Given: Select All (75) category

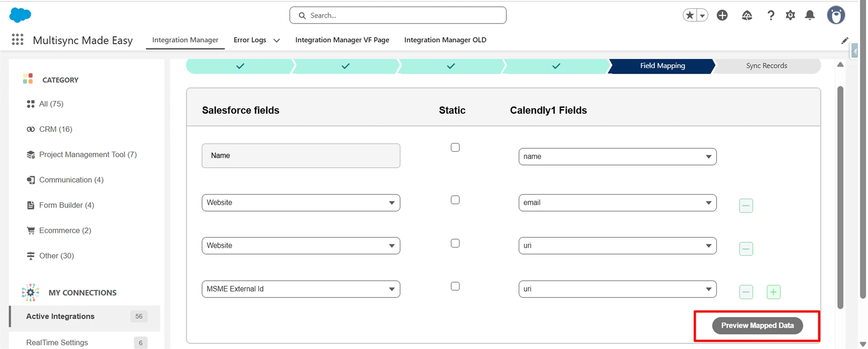Looking at the screenshot, I should [51, 104].
